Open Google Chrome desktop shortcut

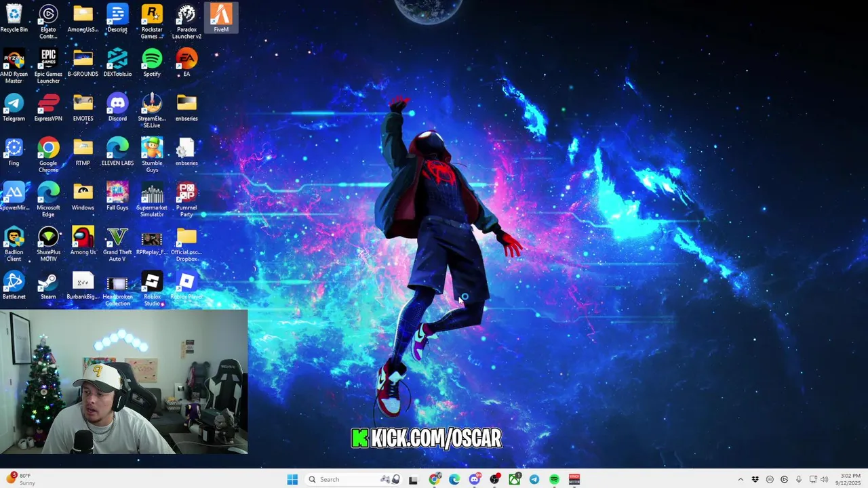click(48, 155)
